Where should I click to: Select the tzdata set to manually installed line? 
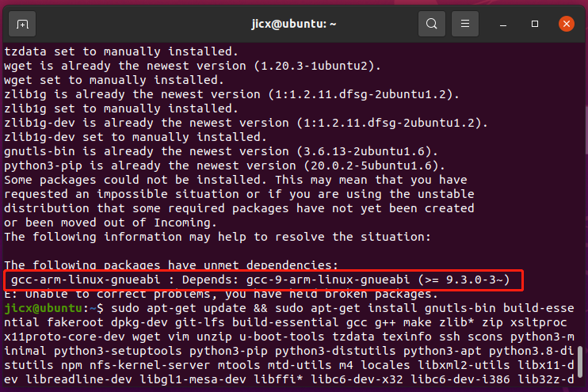(x=121, y=51)
